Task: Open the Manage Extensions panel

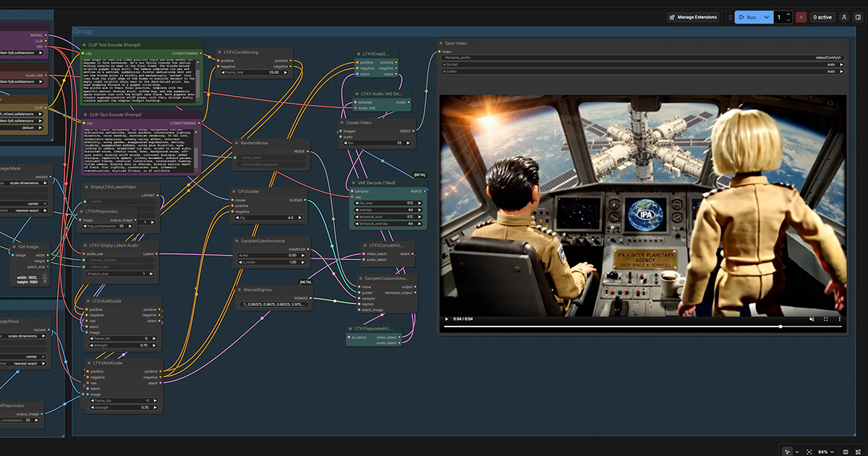Action: [x=694, y=17]
